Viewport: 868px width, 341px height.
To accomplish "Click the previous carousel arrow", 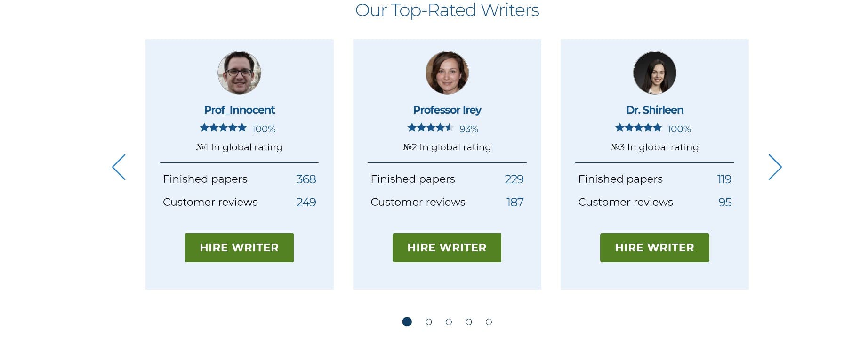I will point(119,167).
